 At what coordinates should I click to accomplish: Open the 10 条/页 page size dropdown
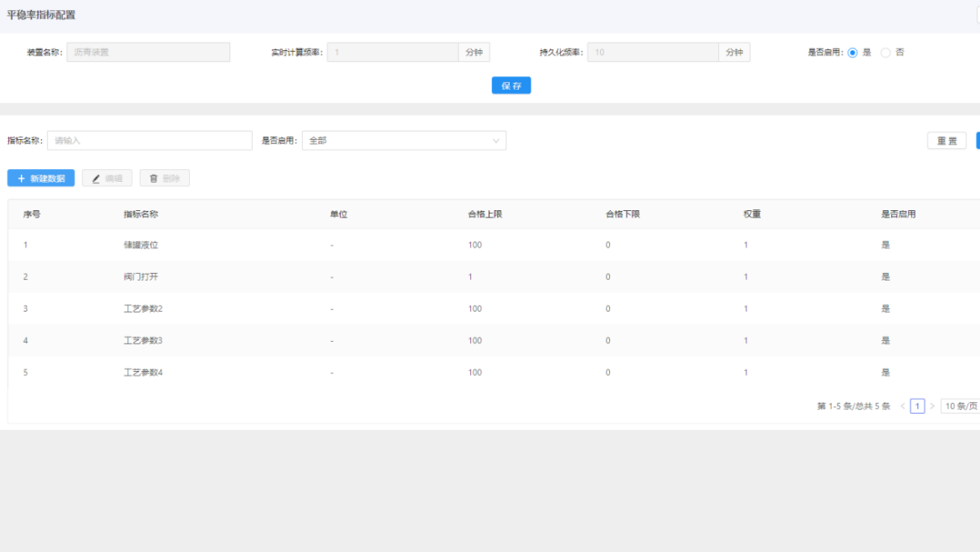[x=960, y=406]
